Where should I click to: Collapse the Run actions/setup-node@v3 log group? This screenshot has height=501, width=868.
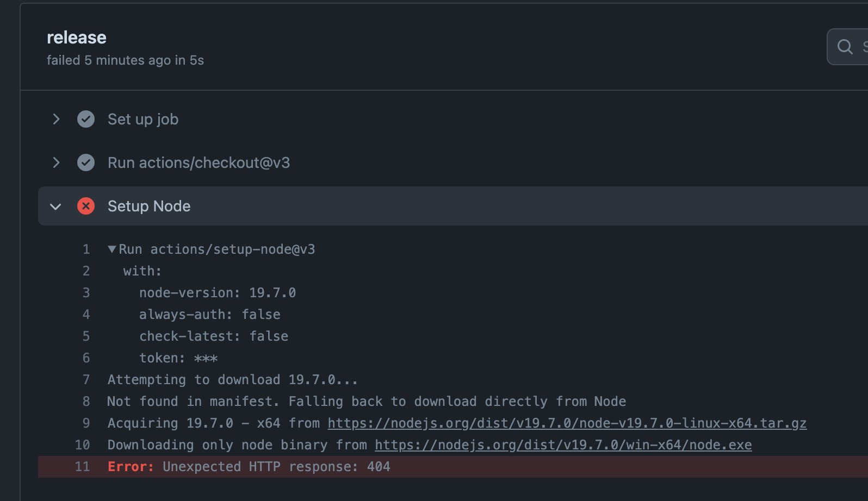pos(112,249)
